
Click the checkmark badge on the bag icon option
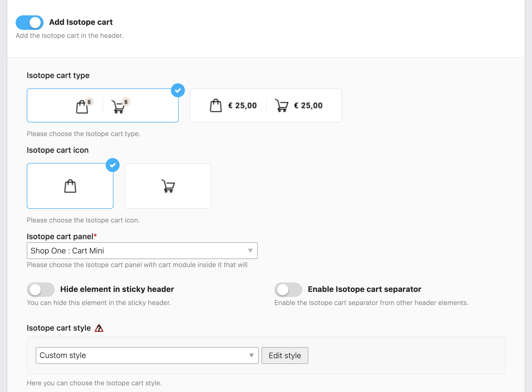click(x=113, y=165)
